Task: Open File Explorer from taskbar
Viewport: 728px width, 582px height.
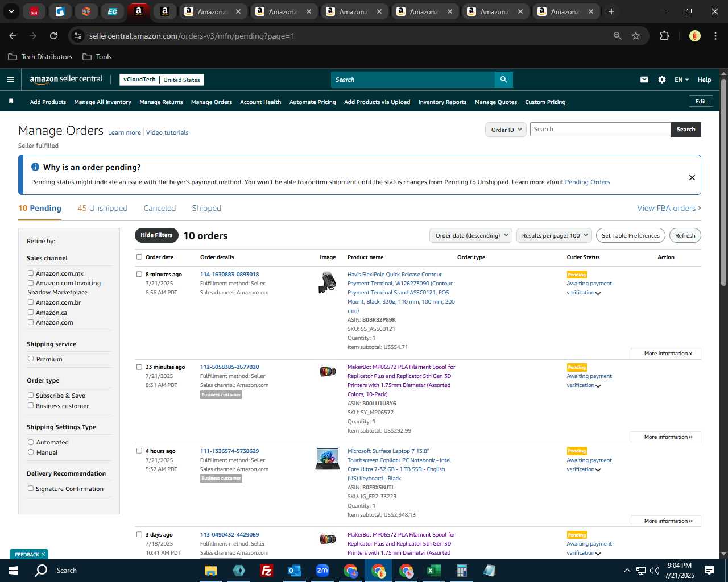Action: [211, 571]
